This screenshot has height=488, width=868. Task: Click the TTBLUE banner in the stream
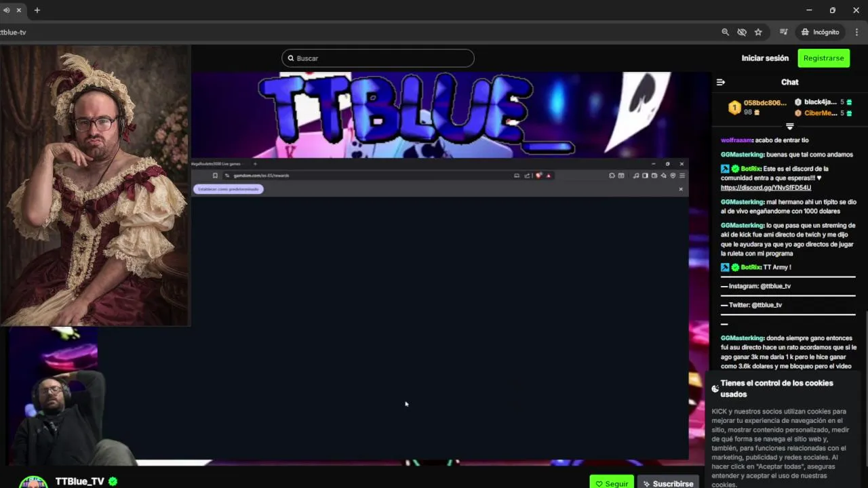(416, 115)
